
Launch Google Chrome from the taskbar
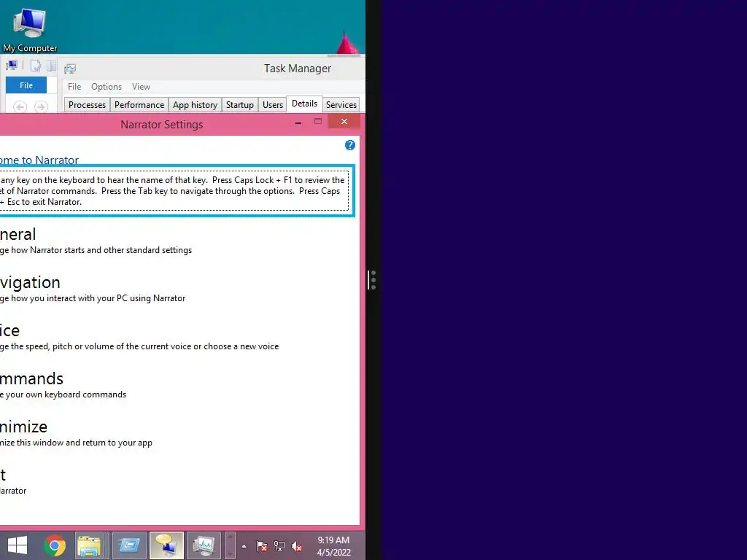[x=54, y=545]
